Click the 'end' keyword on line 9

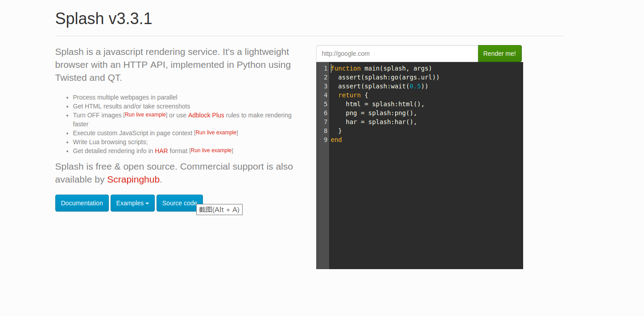point(336,140)
